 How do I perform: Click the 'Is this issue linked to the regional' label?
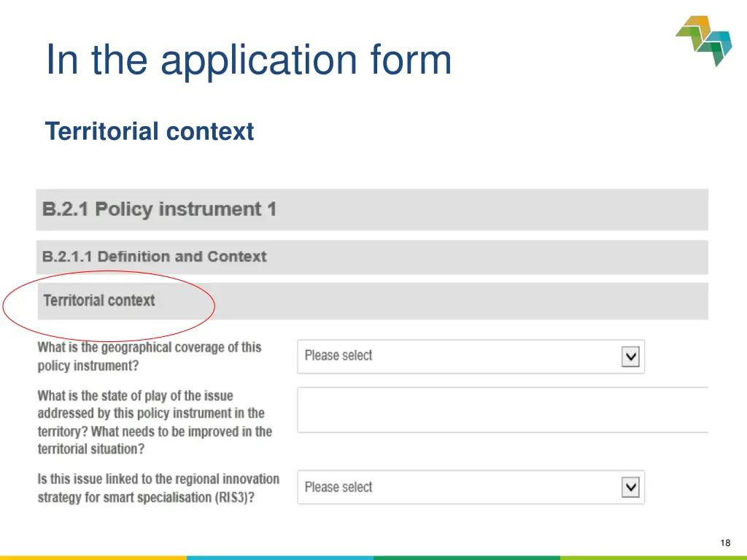point(158,488)
